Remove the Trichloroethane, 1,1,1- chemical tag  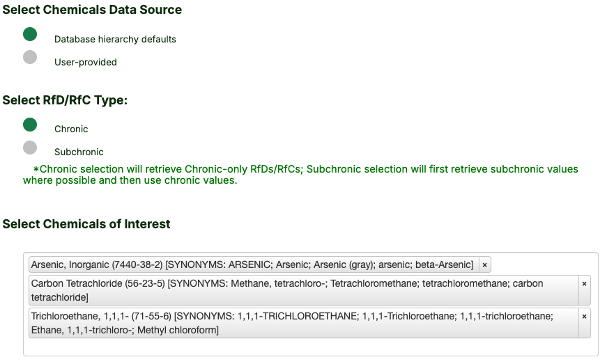(584, 317)
